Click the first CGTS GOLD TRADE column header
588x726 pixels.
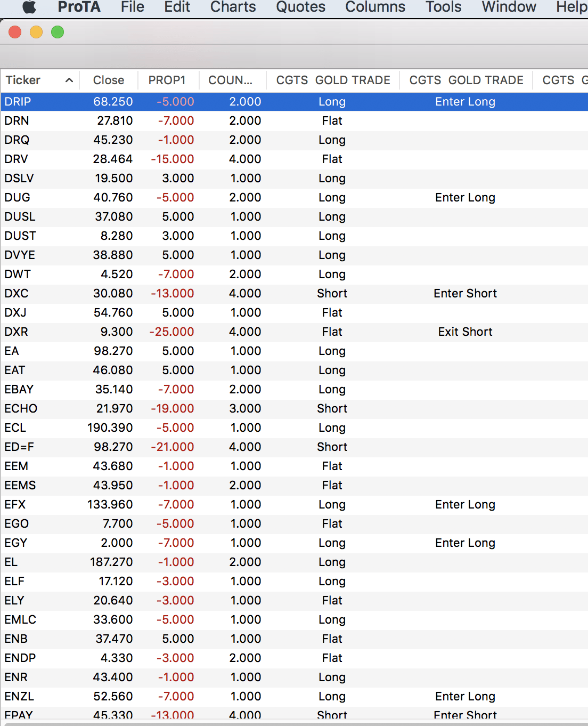333,80
